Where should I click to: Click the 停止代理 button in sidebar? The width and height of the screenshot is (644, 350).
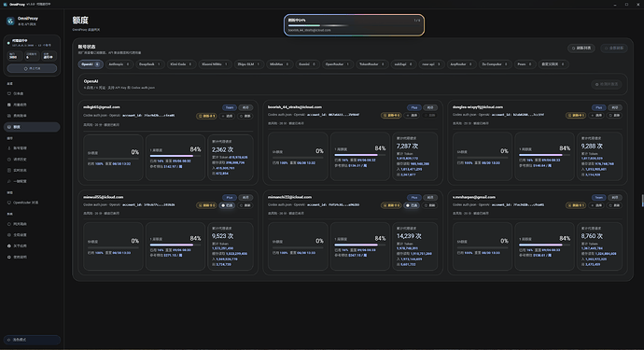[x=32, y=69]
